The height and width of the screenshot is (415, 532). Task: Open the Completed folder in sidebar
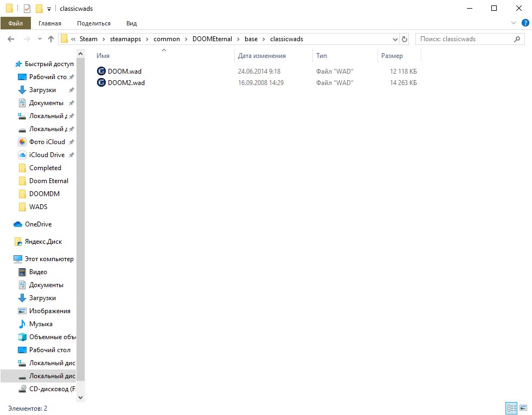point(45,168)
